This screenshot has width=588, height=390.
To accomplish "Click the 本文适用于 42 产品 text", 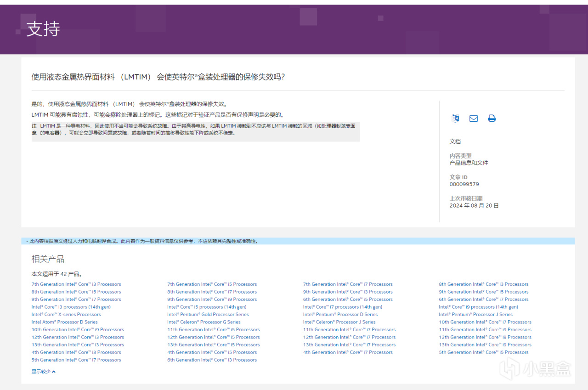I will click(57, 274).
